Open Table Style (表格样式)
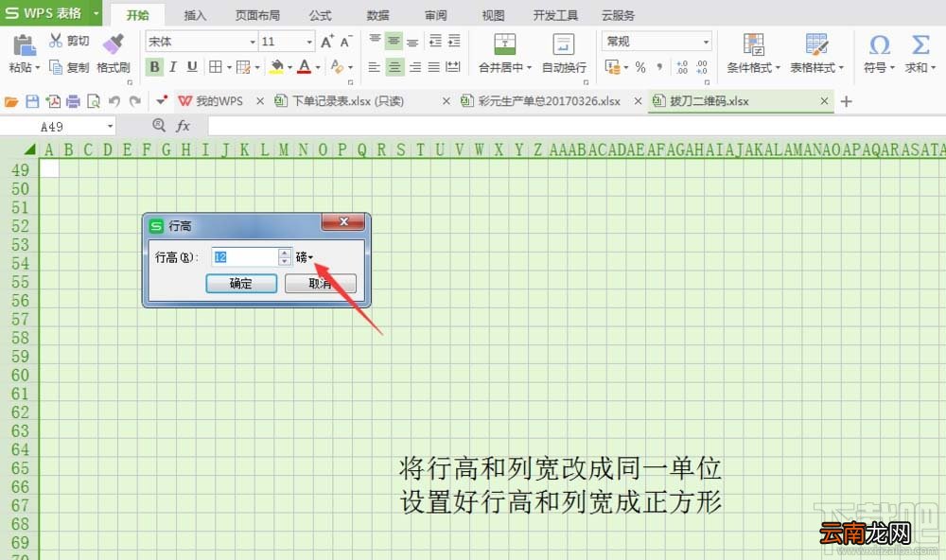 816,44
